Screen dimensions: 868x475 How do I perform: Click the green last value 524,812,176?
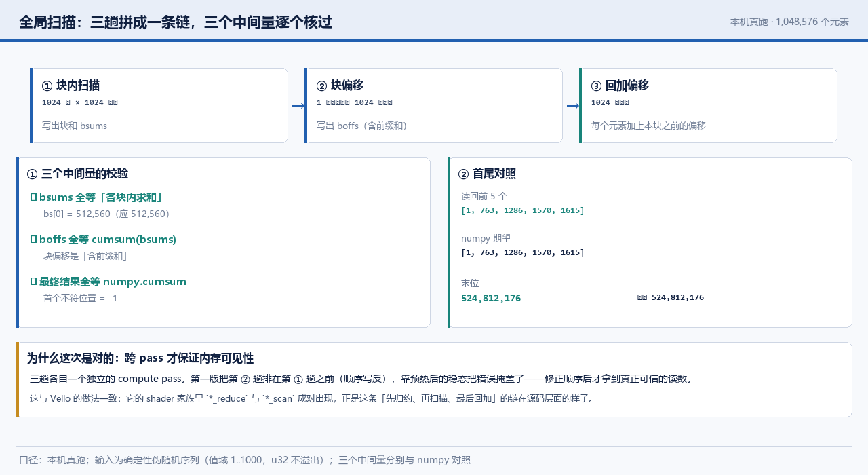click(491, 298)
